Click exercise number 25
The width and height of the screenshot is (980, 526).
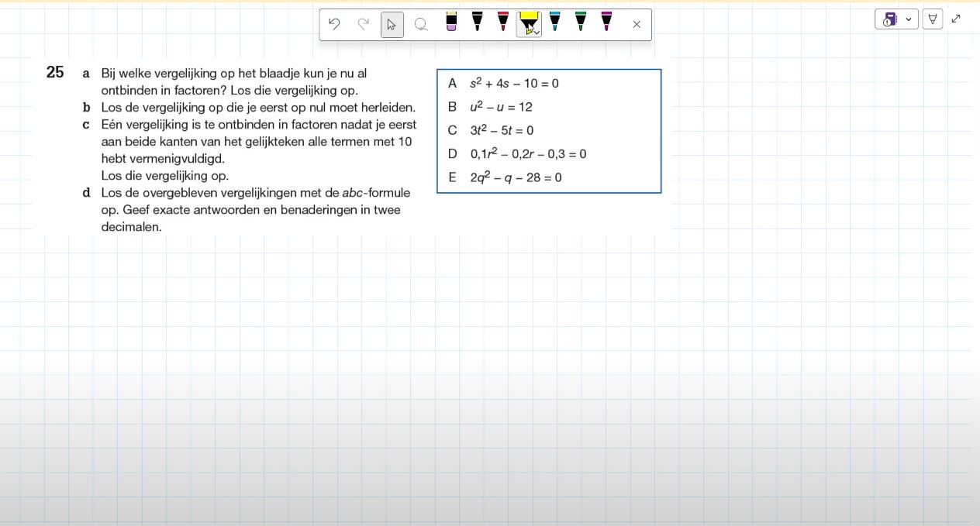pos(55,73)
